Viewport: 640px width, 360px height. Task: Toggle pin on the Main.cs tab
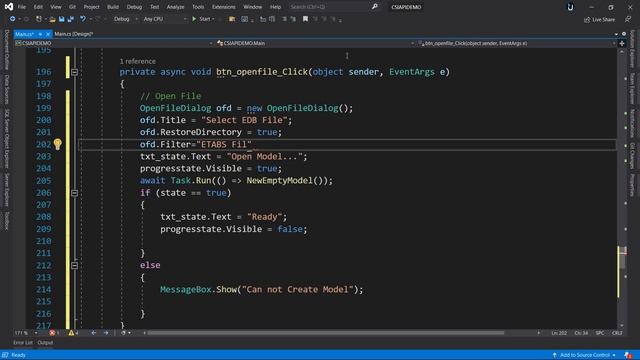point(40,34)
